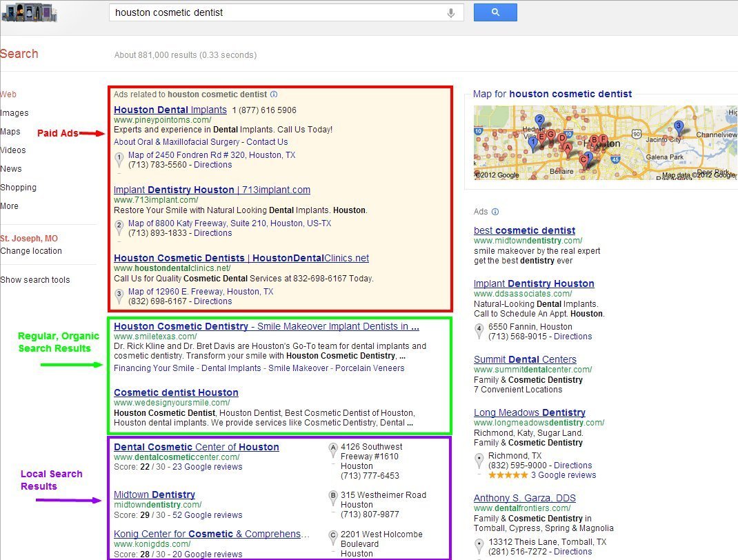The image size is (738, 560).
Task: Click map pin 4 beside 6550 Fannin
Action: click(479, 331)
